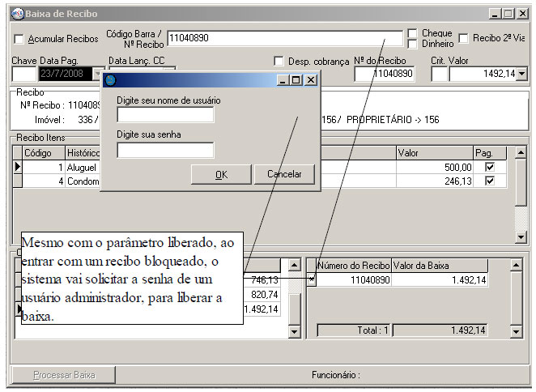Click the password input field
Screen dimensions: 536x392
click(x=165, y=150)
